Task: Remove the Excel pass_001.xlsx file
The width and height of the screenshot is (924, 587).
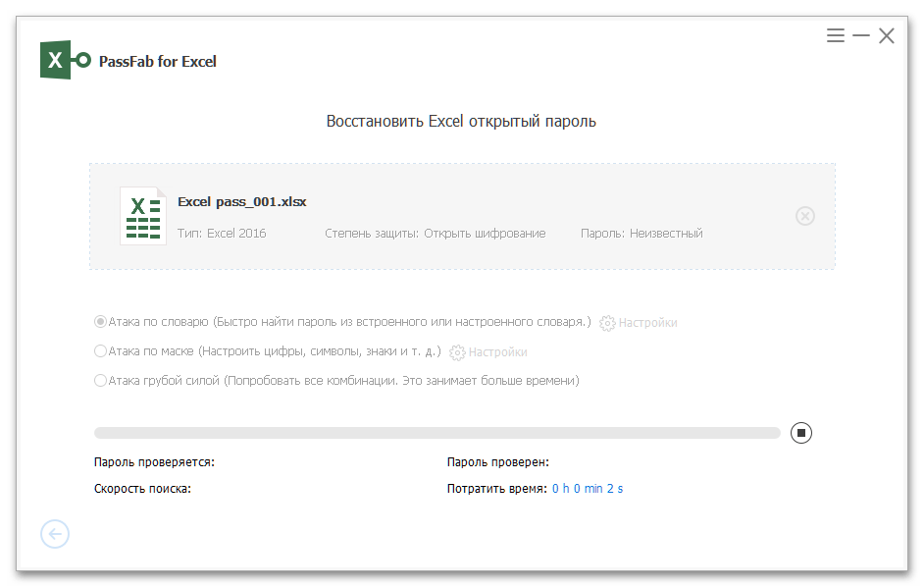Action: [804, 216]
